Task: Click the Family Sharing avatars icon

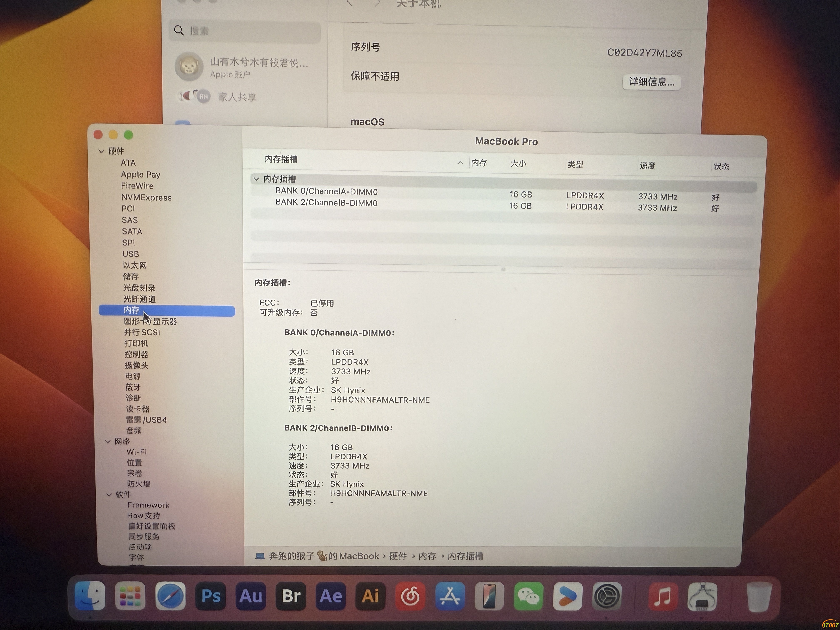Action: click(x=194, y=96)
